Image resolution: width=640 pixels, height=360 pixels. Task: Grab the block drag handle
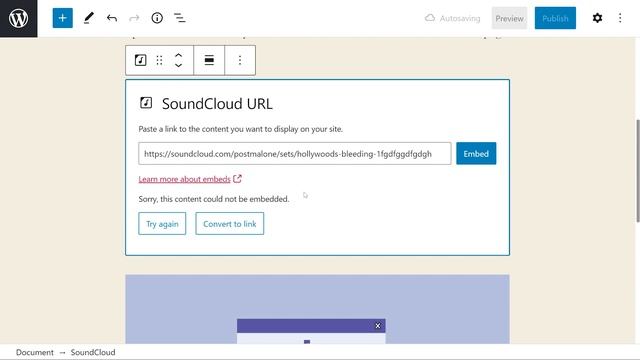click(x=159, y=60)
